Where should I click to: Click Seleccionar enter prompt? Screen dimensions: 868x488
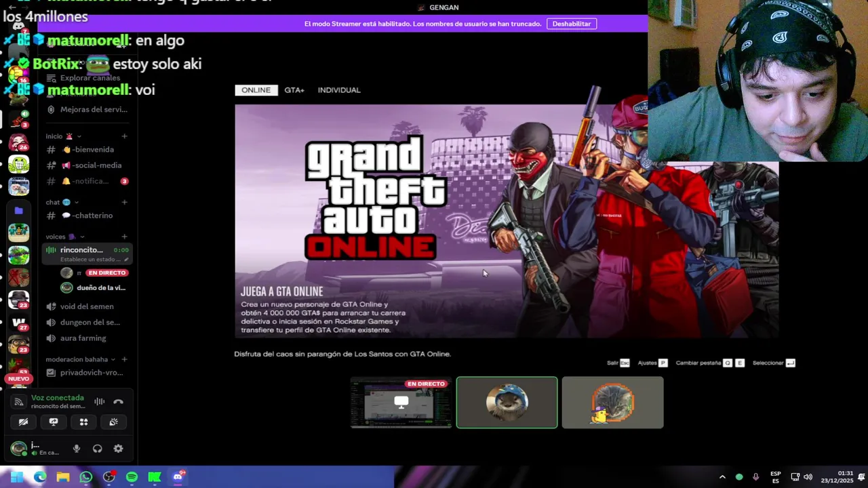coord(774,363)
